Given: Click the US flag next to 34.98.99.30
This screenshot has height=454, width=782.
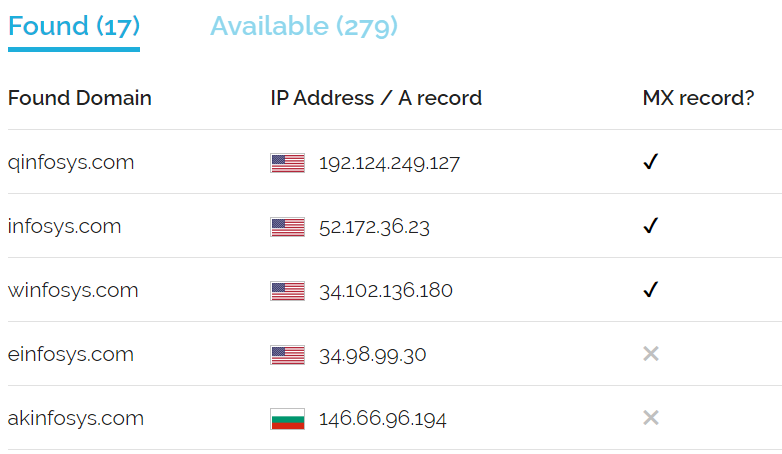Looking at the screenshot, I should pos(287,355).
